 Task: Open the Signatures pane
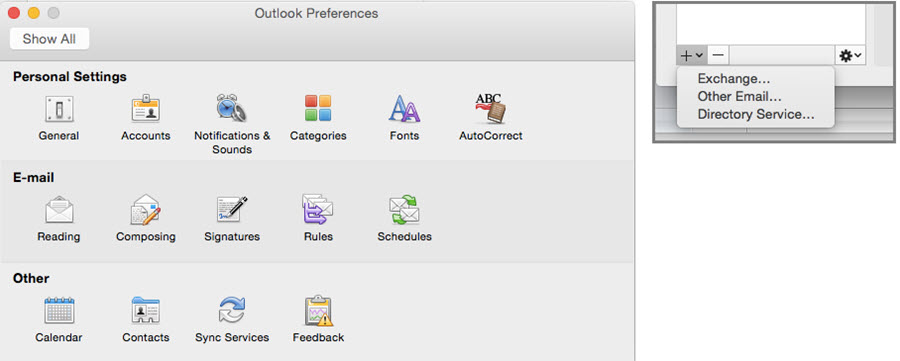[232, 209]
